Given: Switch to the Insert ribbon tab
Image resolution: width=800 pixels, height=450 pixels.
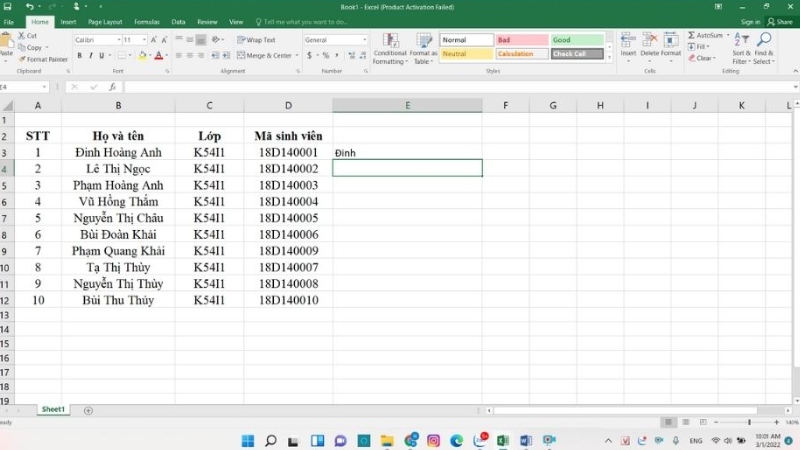Looking at the screenshot, I should tap(68, 22).
